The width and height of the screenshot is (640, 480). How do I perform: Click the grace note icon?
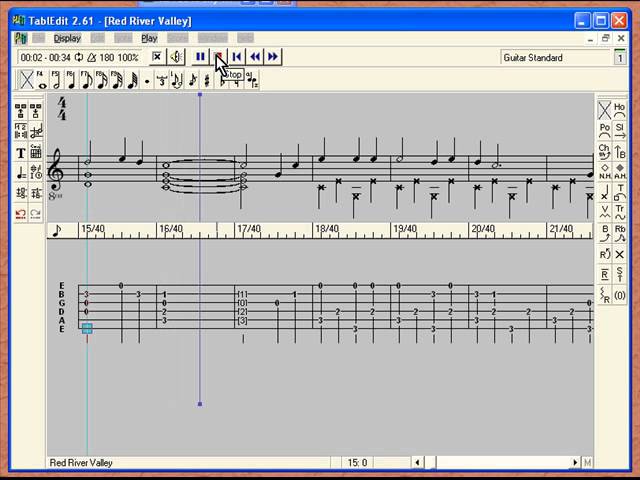pyautogui.click(x=192, y=80)
